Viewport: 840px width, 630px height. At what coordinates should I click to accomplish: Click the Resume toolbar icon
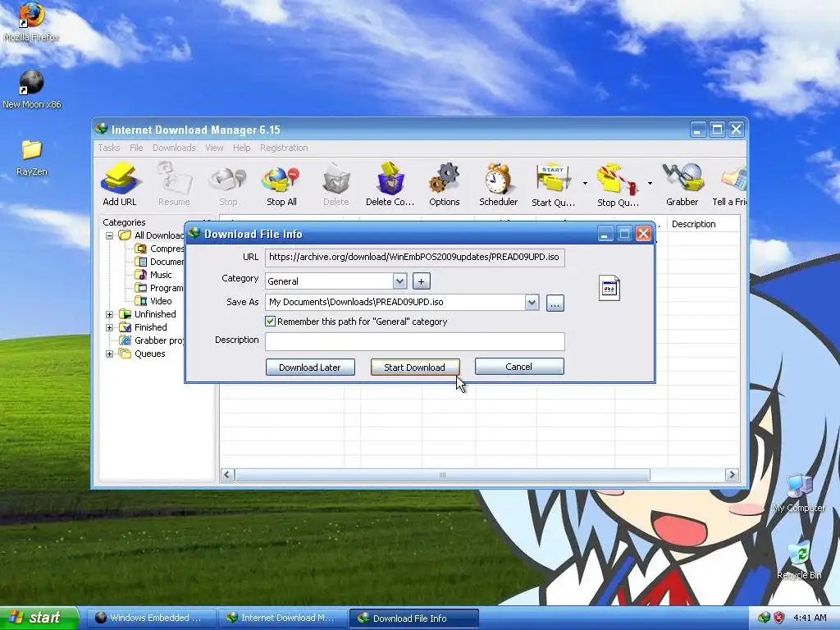click(174, 185)
